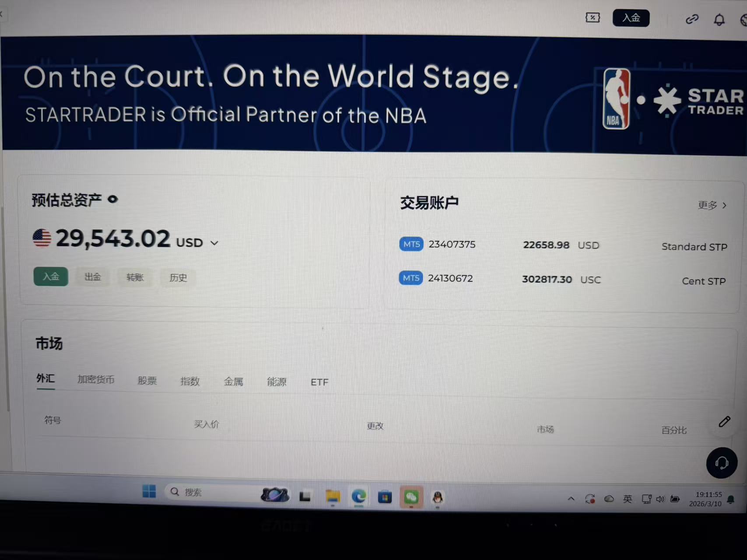Click the balance 22658.98 USD
Viewport: 747px width, 560px height.
pyautogui.click(x=561, y=245)
